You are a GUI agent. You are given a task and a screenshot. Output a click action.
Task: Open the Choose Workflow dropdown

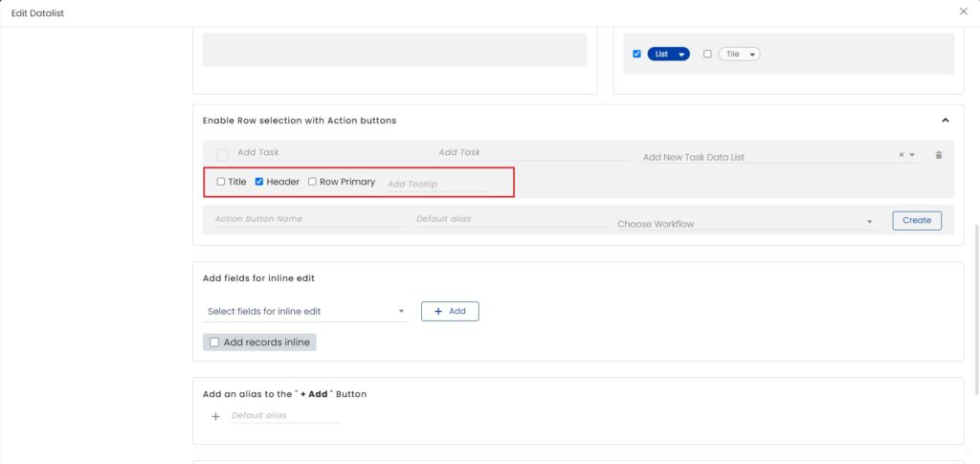tap(746, 223)
